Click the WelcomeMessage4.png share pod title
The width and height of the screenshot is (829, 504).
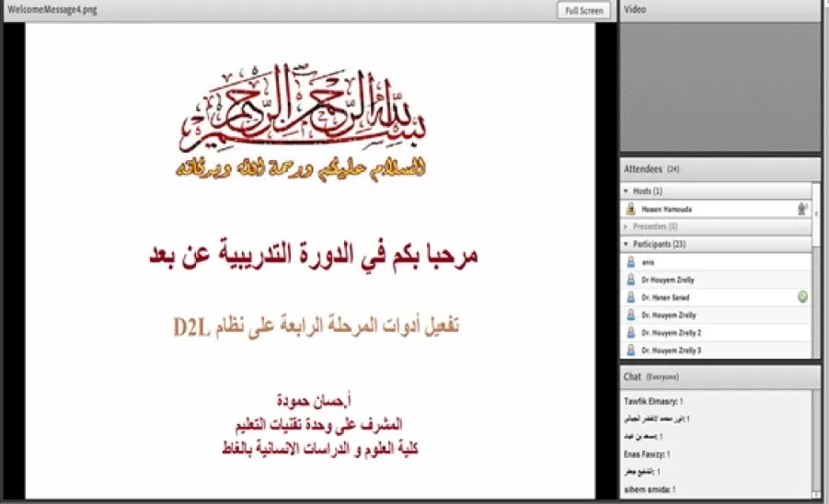(x=52, y=9)
